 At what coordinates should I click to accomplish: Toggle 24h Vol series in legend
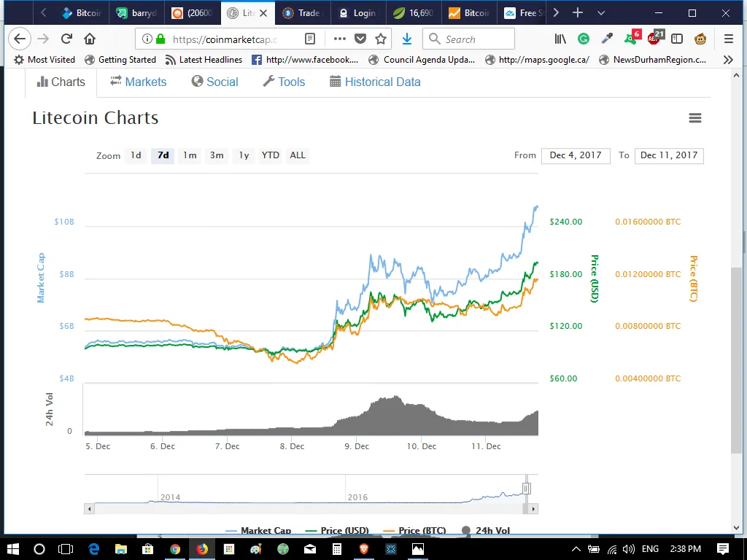485,530
